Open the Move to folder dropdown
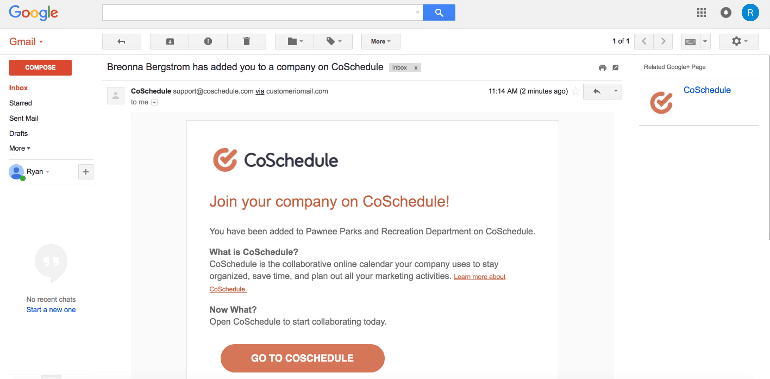 point(295,42)
